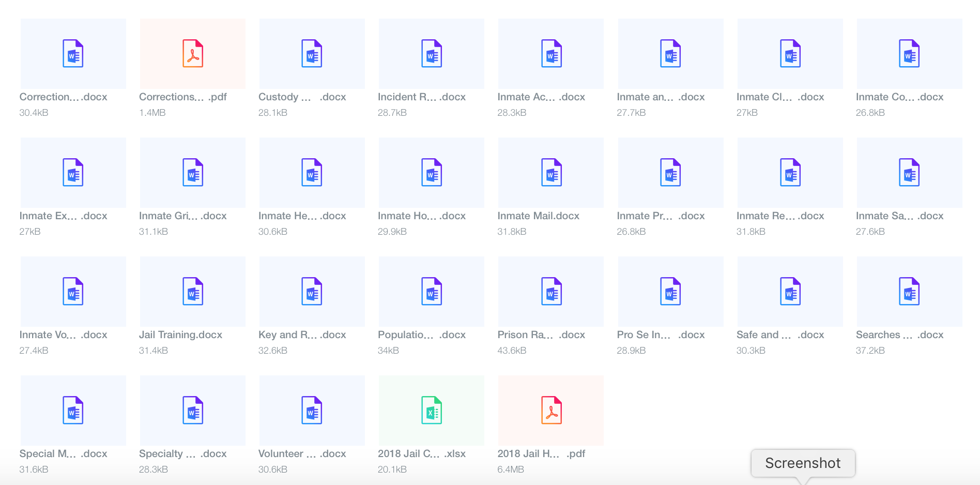Open the Specialty docx file thumbnail
This screenshot has width=980, height=485.
tap(193, 411)
